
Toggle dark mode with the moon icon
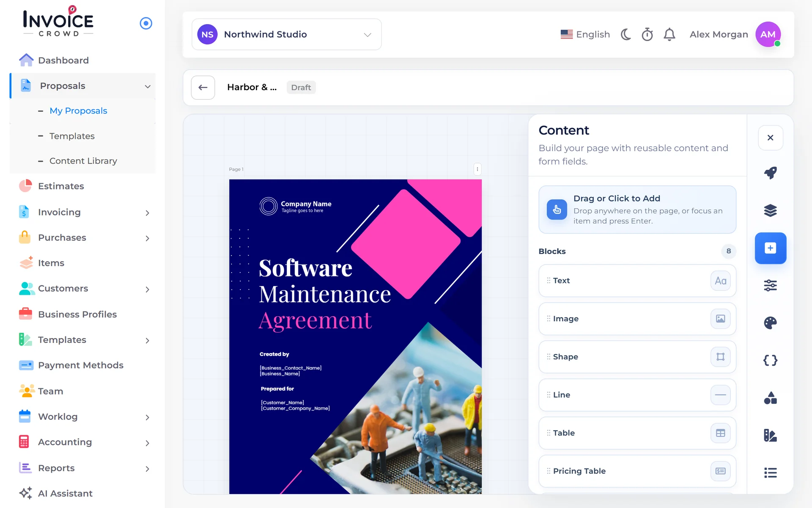coord(626,34)
